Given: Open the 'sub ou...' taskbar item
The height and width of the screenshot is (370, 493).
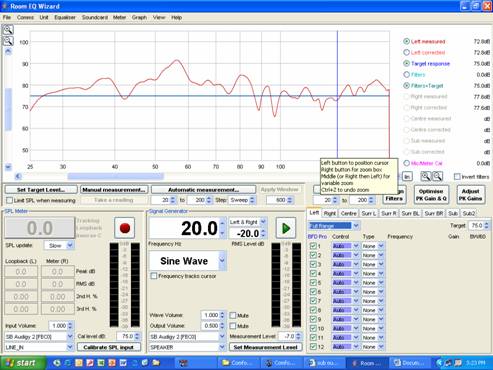Looking at the screenshot, I should (324, 363).
